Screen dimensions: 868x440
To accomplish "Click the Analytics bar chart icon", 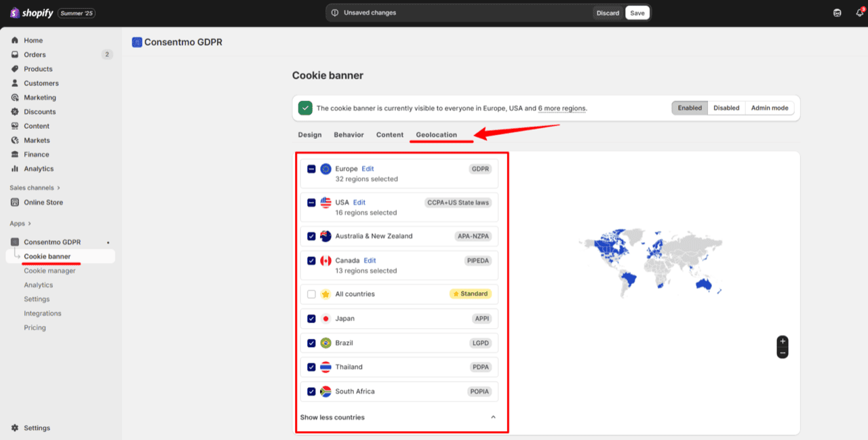I will pos(15,169).
